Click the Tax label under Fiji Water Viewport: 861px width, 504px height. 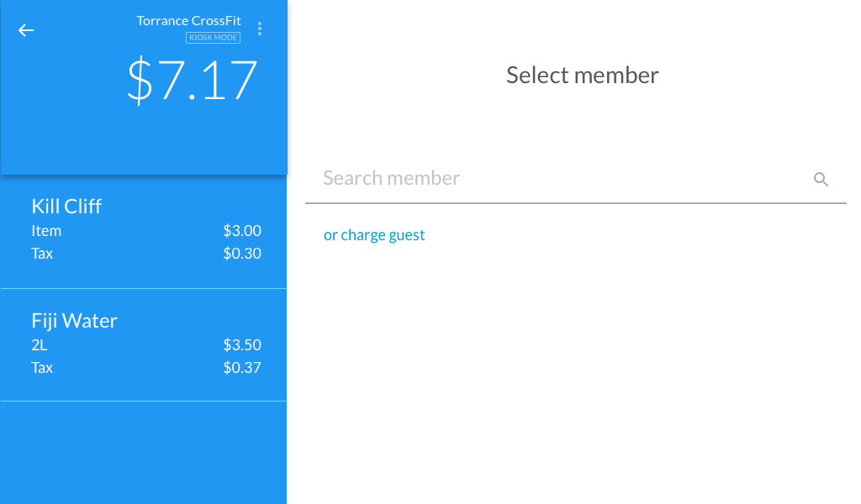[x=42, y=368]
